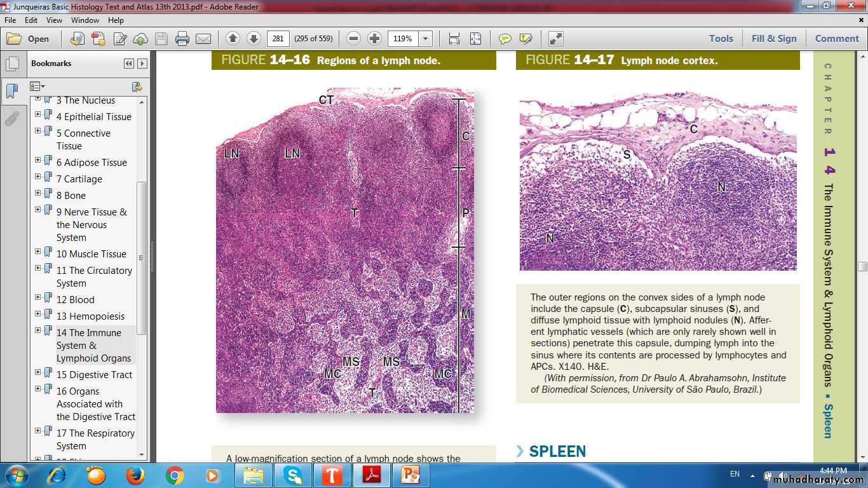
Task: Expand the 7 Cartilage bookmark
Action: pos(37,177)
